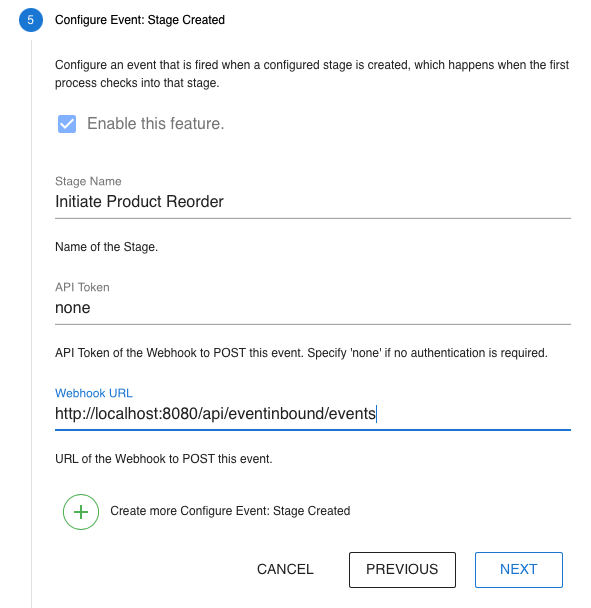This screenshot has width=591, height=608.
Task: Click the blue 'Webhook URL' label
Action: click(94, 393)
